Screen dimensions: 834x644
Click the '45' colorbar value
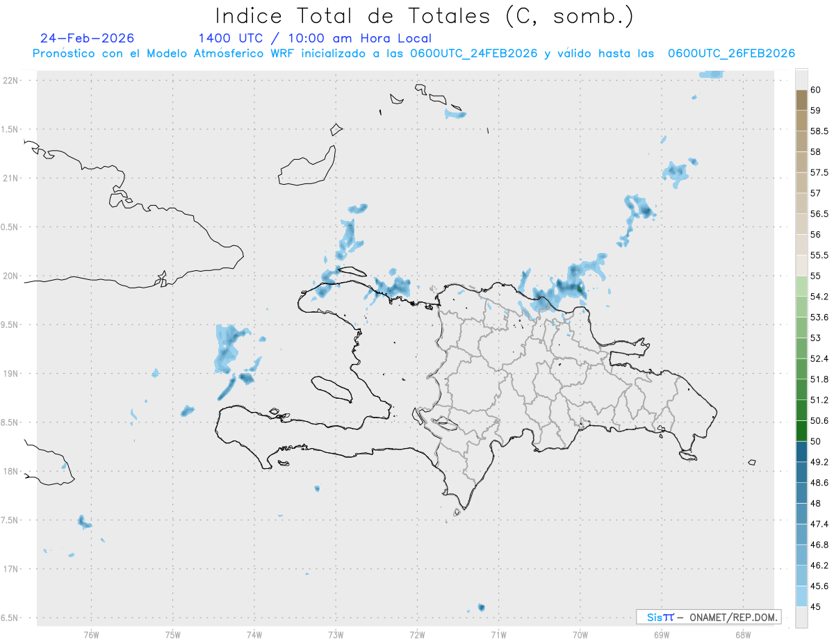[x=816, y=607]
